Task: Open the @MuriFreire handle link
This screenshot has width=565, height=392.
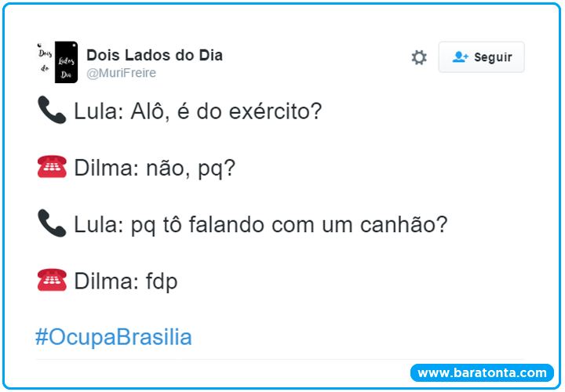Action: click(x=121, y=73)
